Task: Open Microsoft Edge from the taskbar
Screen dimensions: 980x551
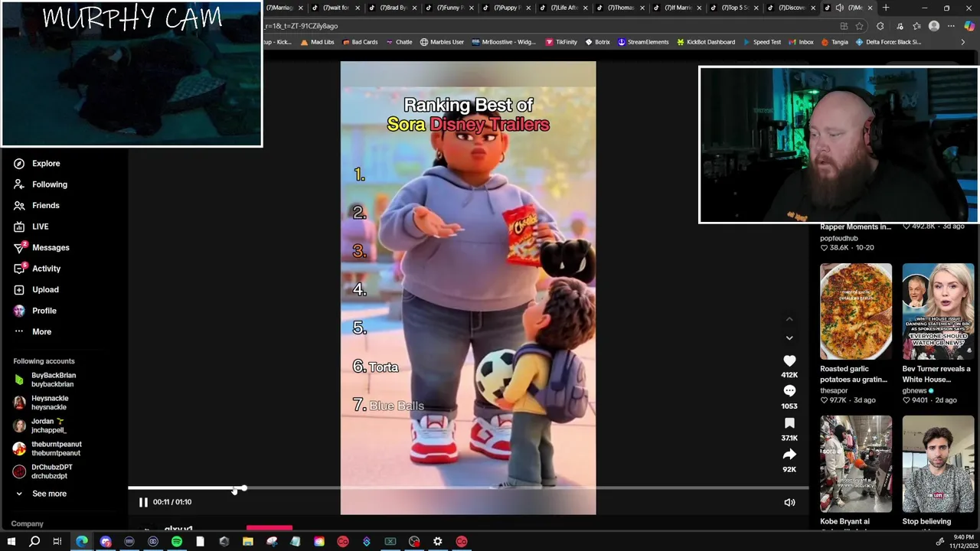Action: (82, 542)
